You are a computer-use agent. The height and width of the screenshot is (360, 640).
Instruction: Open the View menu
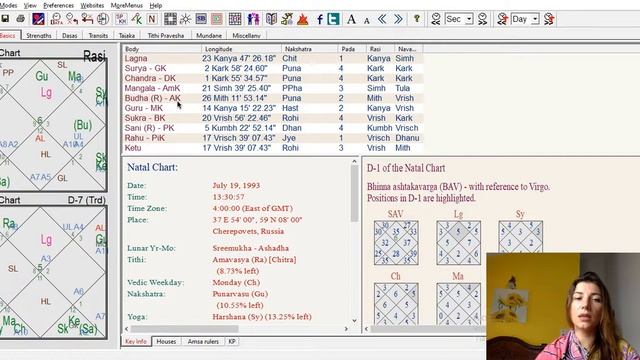click(30, 5)
